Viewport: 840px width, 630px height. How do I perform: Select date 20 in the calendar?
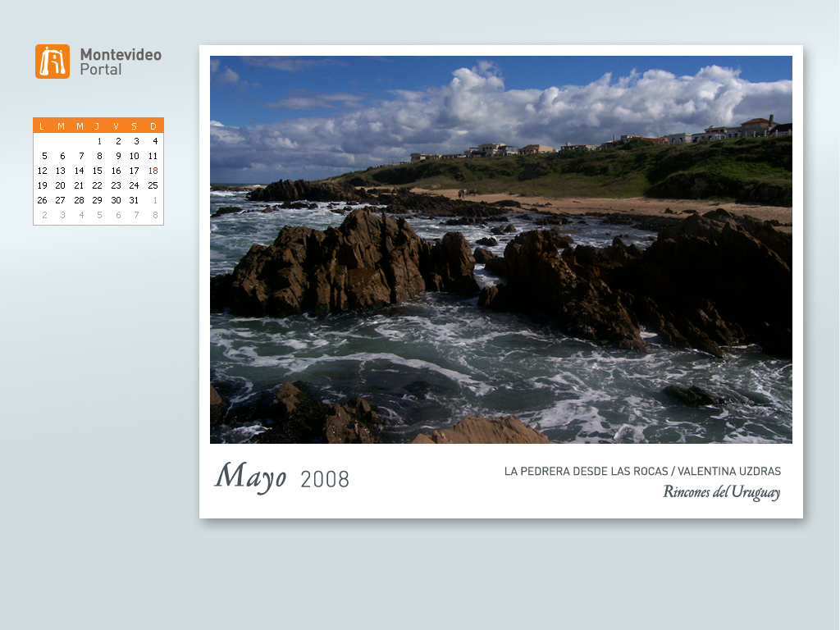tap(61, 185)
